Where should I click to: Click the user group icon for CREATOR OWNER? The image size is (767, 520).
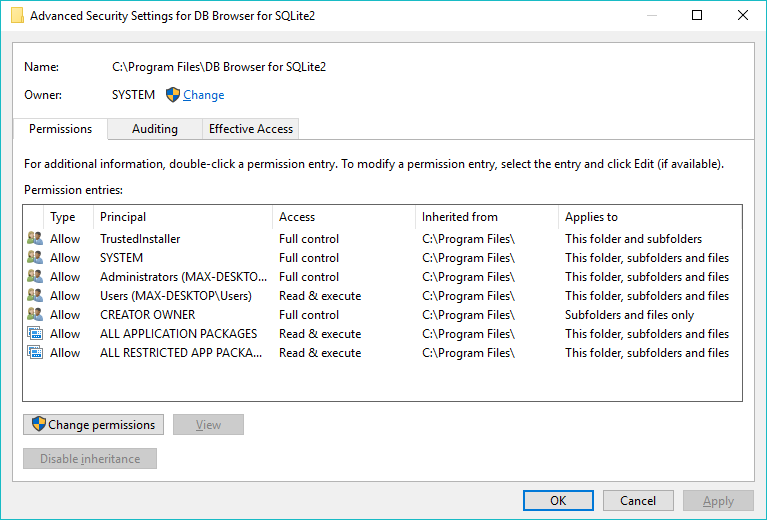[x=35, y=315]
